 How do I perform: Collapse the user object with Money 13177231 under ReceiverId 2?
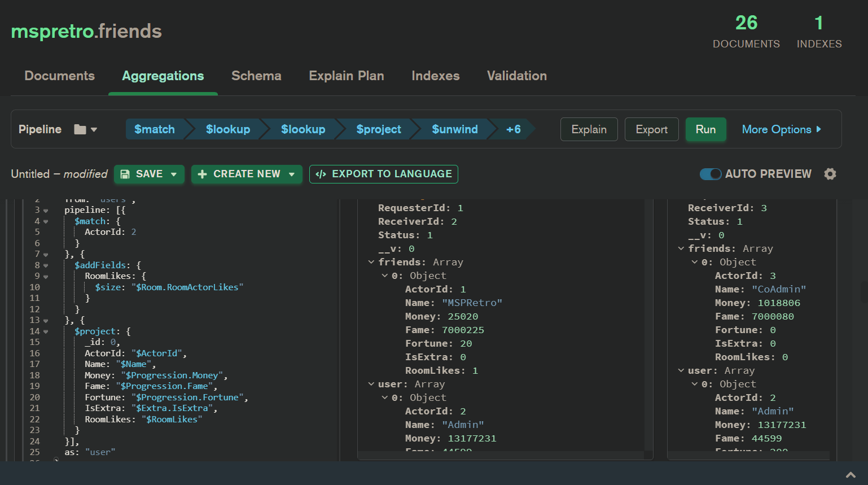pos(385,397)
